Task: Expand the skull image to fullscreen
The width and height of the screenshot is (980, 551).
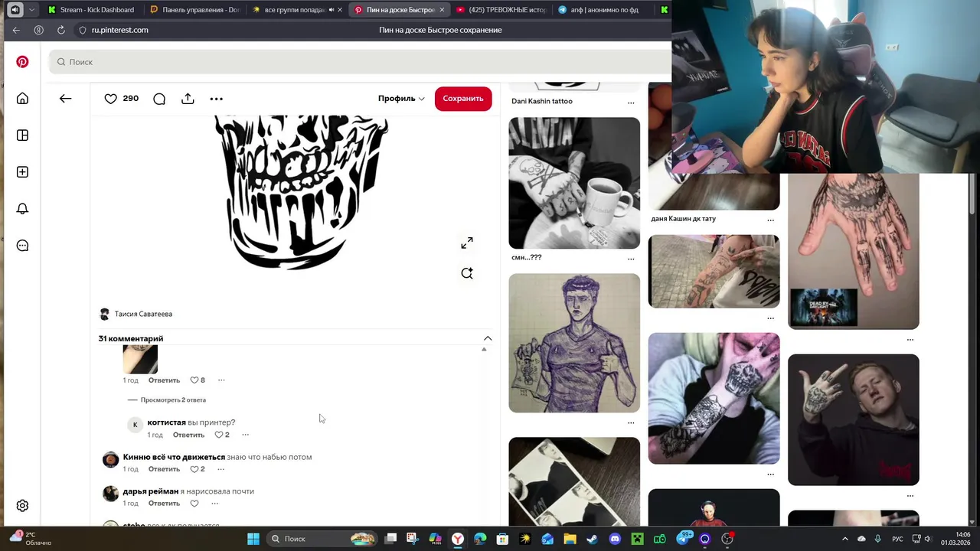Action: 467,243
